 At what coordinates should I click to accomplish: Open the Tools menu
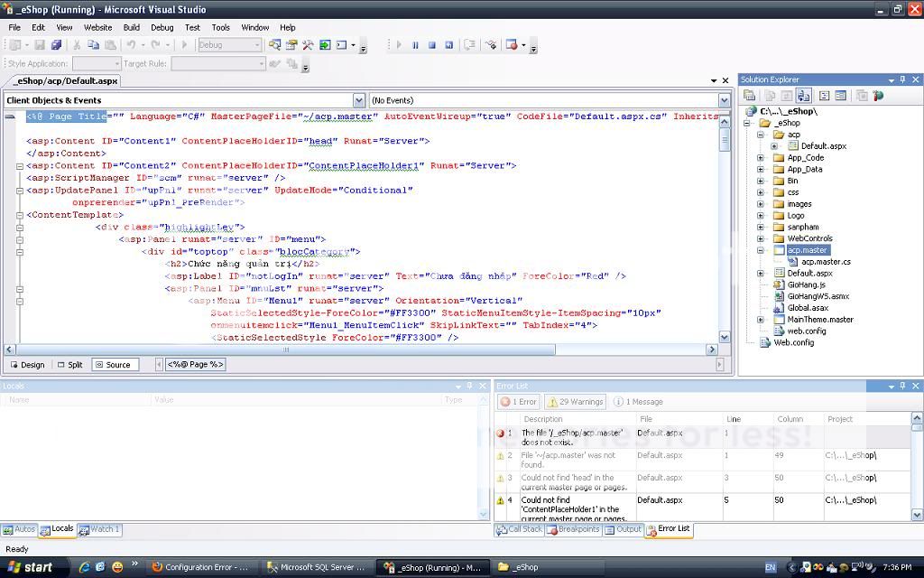click(x=220, y=28)
